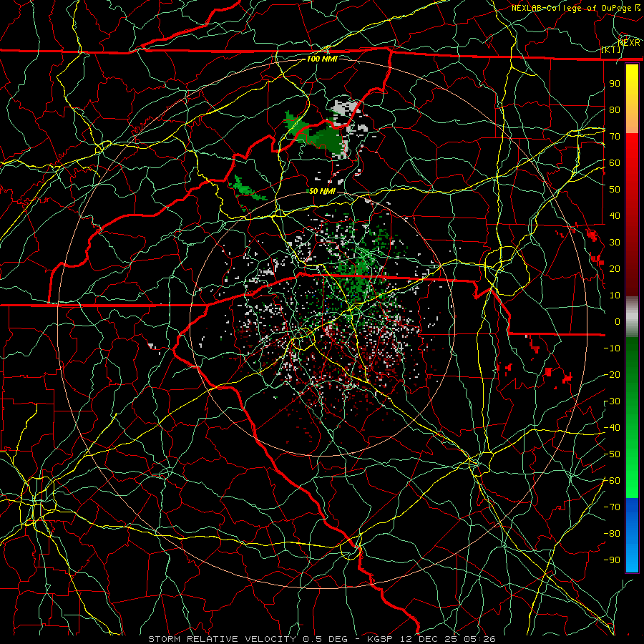This screenshot has height=644, width=644.
Task: Select the -90 value on the velocity scale
Action: tap(612, 560)
